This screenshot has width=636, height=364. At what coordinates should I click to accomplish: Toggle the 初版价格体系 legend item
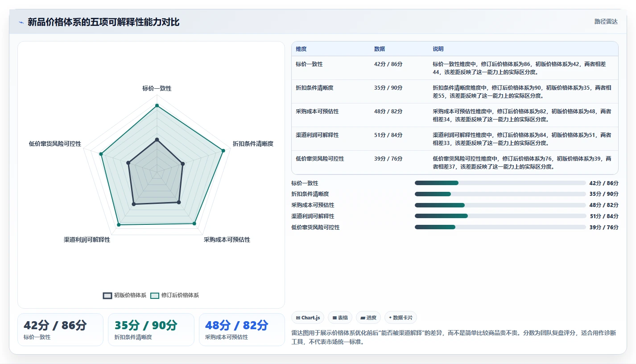(124, 295)
